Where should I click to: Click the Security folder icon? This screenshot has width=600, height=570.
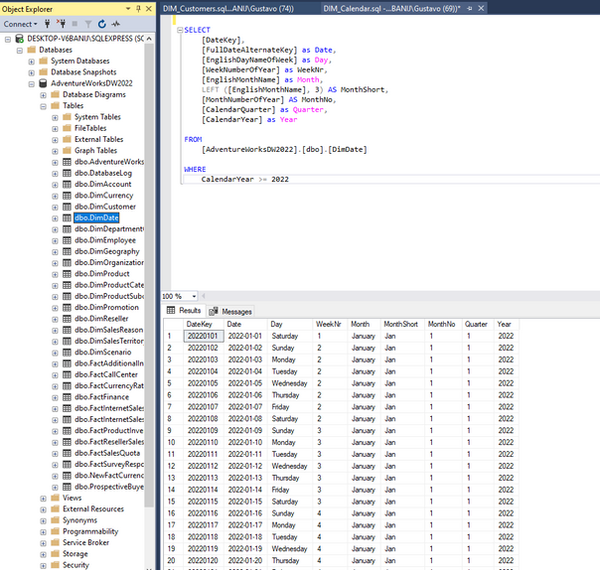55,565
